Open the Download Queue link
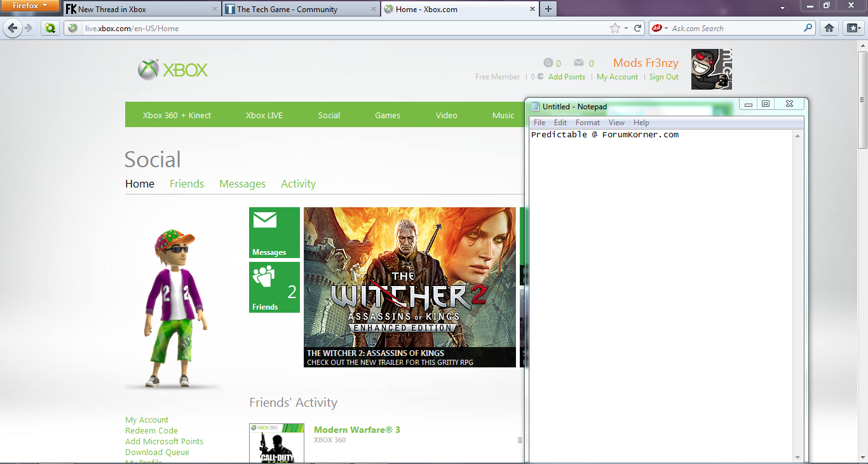The image size is (868, 464). click(157, 452)
